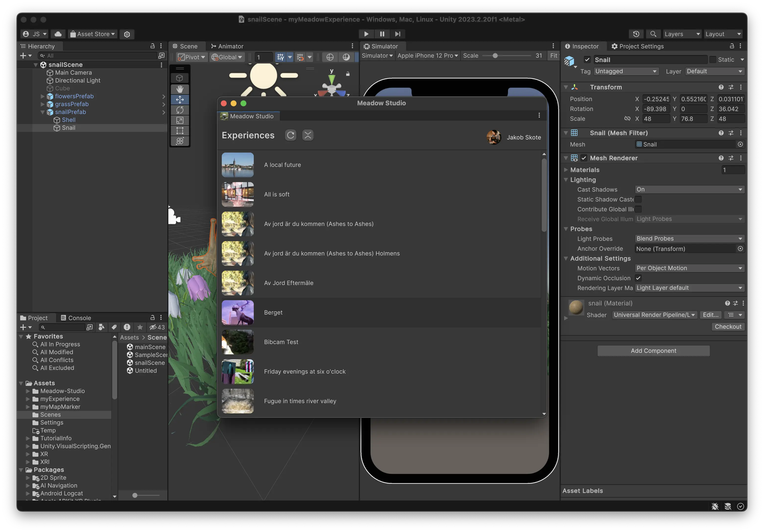This screenshot has height=532, width=764.
Task: Click the refresh icon next to Experiences
Action: click(290, 135)
